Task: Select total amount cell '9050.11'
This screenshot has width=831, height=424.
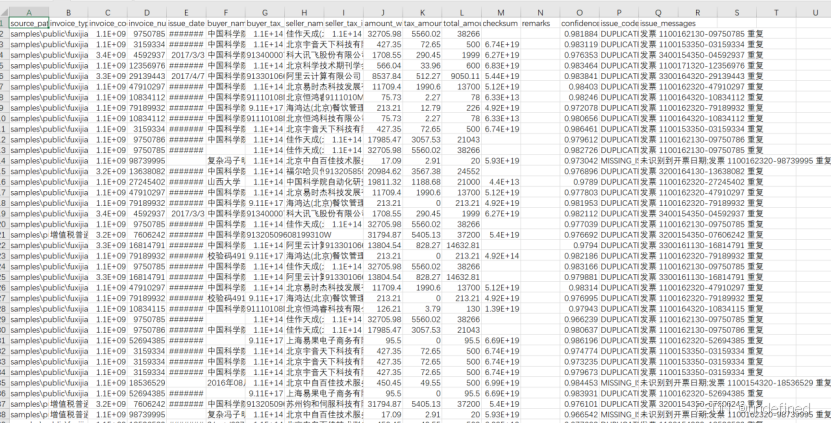Action: pyautogui.click(x=462, y=76)
